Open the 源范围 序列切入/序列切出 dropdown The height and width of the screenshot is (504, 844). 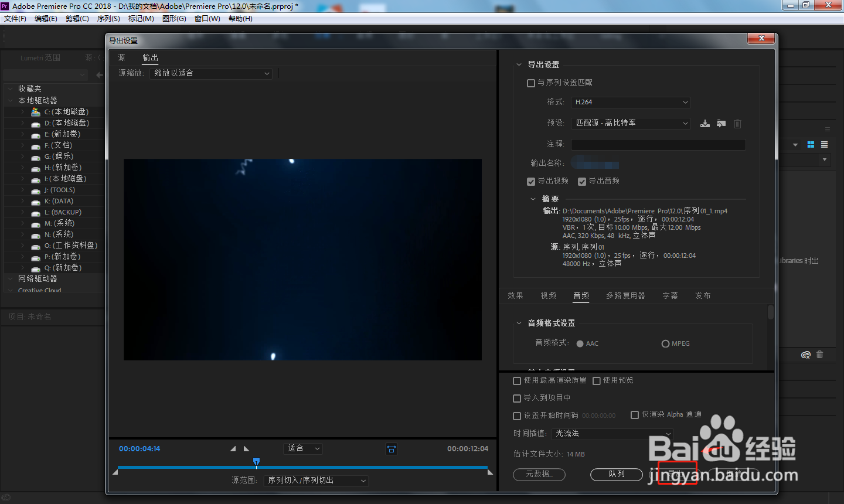click(316, 481)
